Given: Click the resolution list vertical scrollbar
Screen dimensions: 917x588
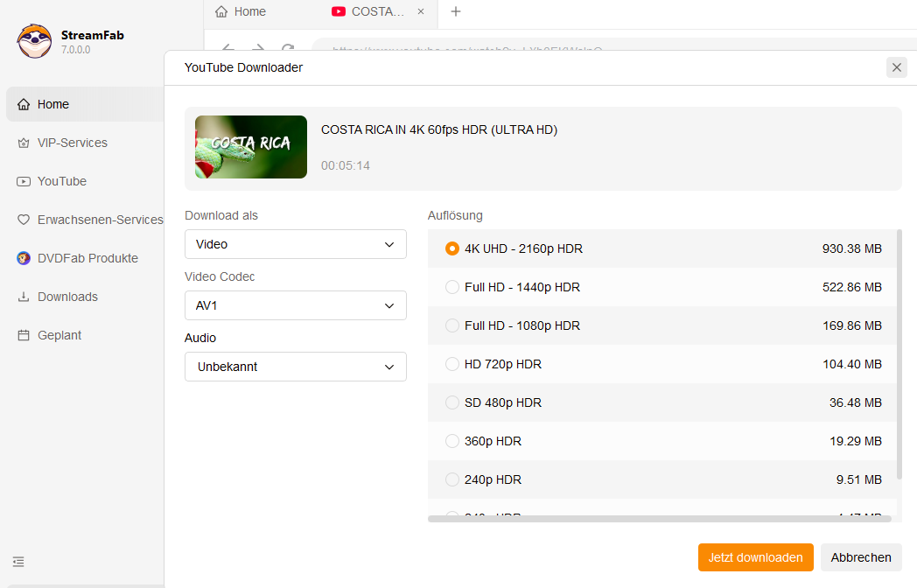Looking at the screenshot, I should click(x=899, y=350).
